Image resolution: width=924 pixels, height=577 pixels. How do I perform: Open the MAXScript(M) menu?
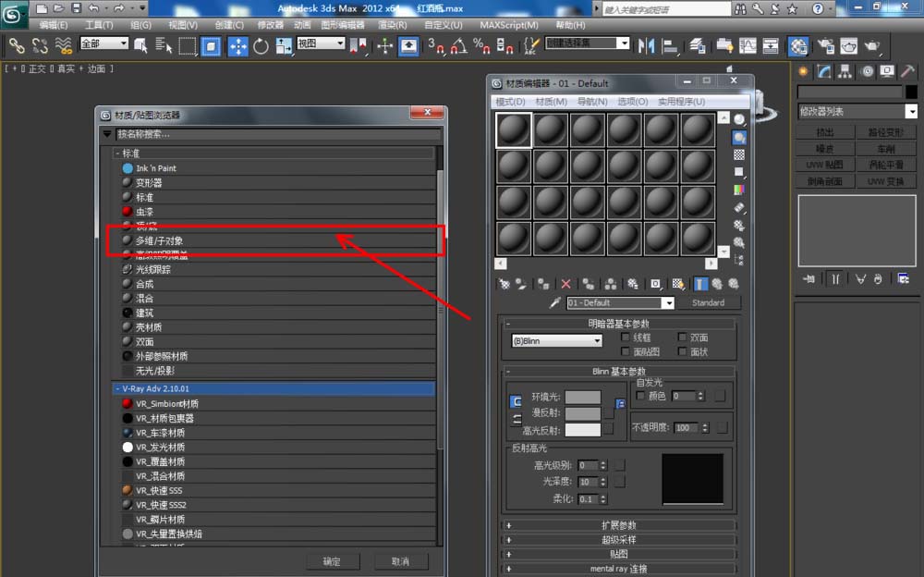(x=509, y=25)
